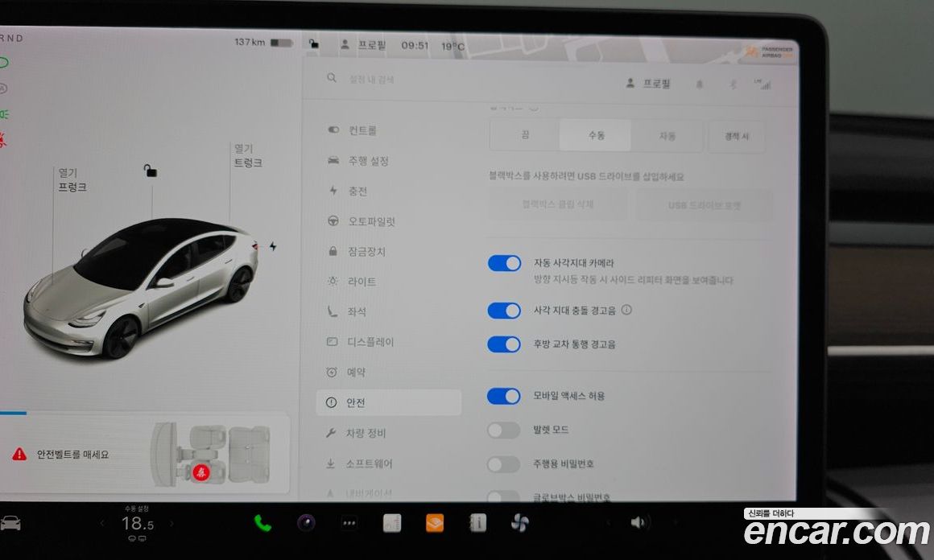Open the three-dot app launcher
Image resolution: width=934 pixels, height=560 pixels.
click(349, 523)
